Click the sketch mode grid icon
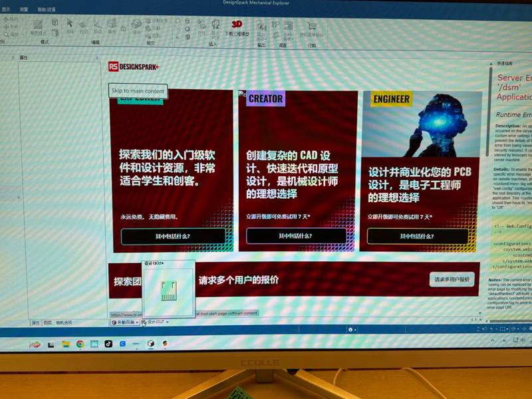The height and width of the screenshot is (399, 532). pyautogui.click(x=38, y=25)
